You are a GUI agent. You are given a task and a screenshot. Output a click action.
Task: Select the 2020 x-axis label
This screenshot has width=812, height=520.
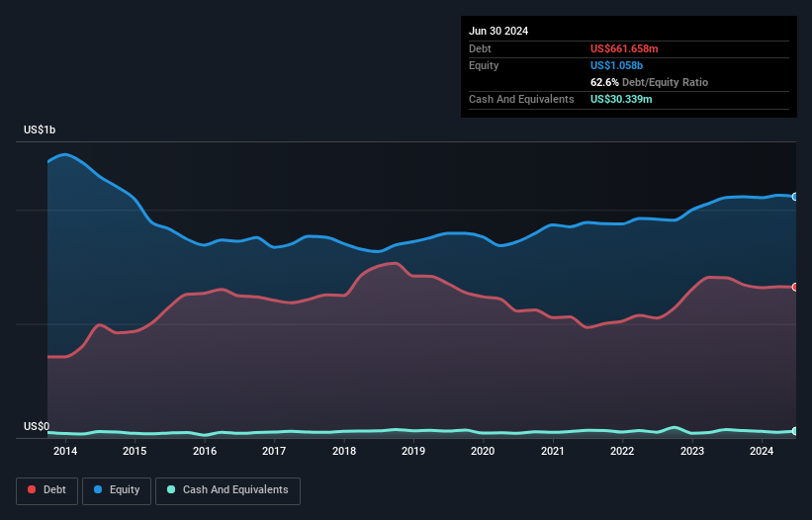(x=483, y=451)
